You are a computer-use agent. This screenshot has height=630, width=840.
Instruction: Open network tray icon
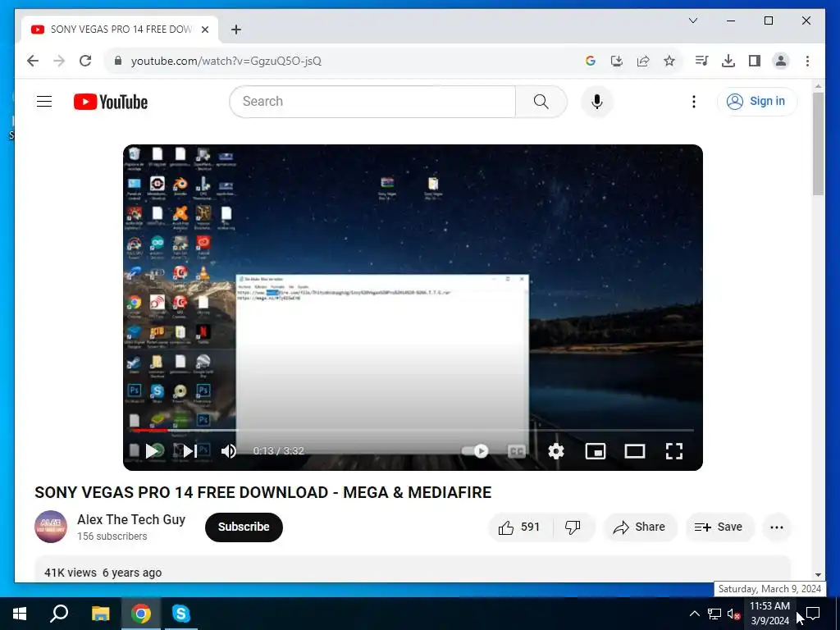[714, 614]
